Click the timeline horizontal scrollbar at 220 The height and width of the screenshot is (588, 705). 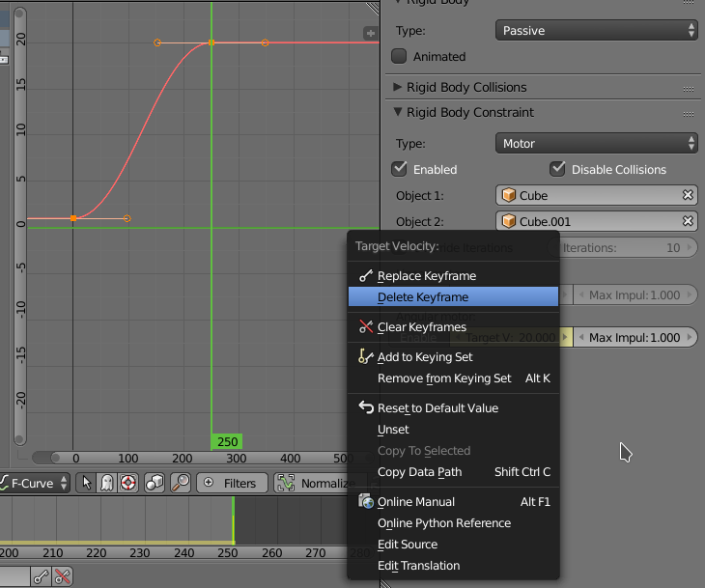[x=96, y=552]
